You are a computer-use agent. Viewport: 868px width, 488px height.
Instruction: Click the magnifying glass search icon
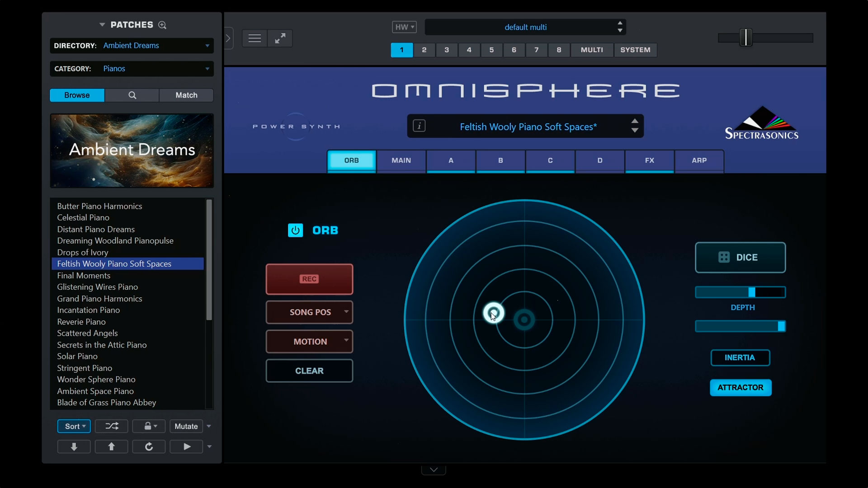point(132,95)
